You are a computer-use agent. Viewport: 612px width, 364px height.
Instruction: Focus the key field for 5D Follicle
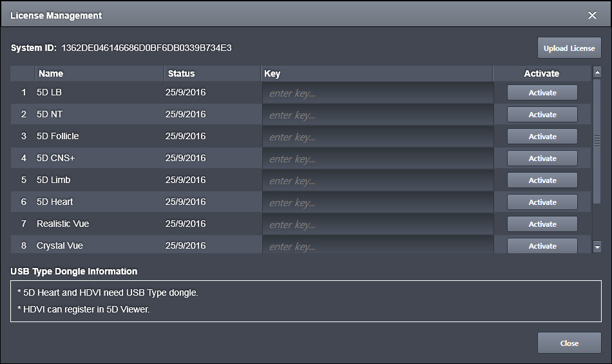378,137
